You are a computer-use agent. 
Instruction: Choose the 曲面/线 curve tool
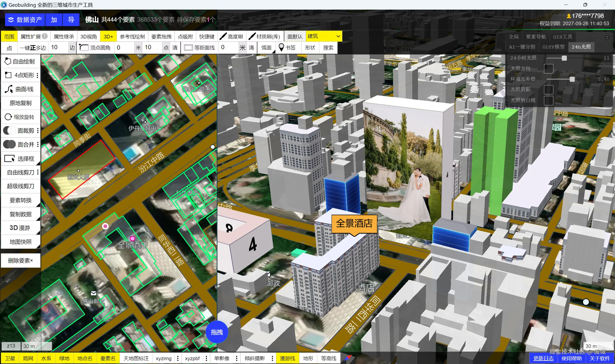[21, 89]
